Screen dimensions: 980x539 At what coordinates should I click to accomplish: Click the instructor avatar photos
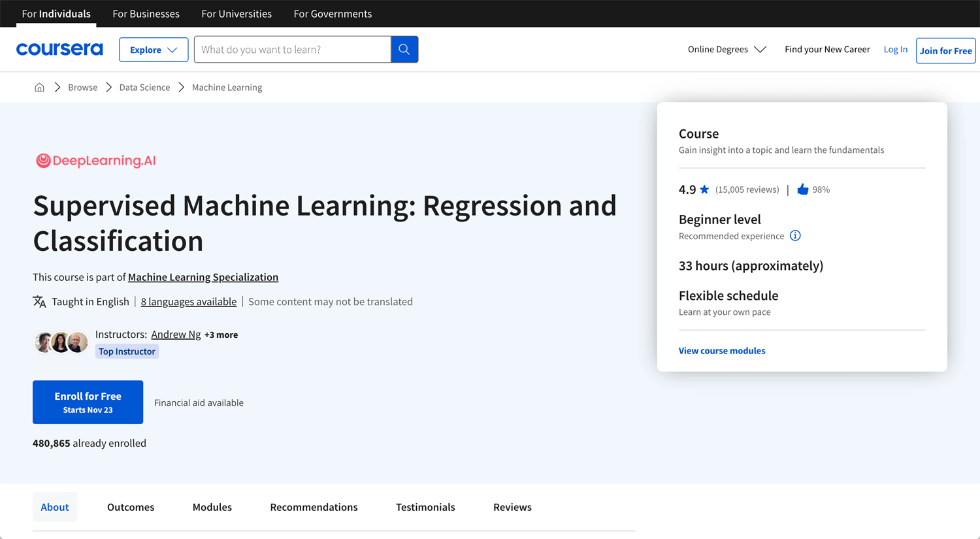pos(61,342)
